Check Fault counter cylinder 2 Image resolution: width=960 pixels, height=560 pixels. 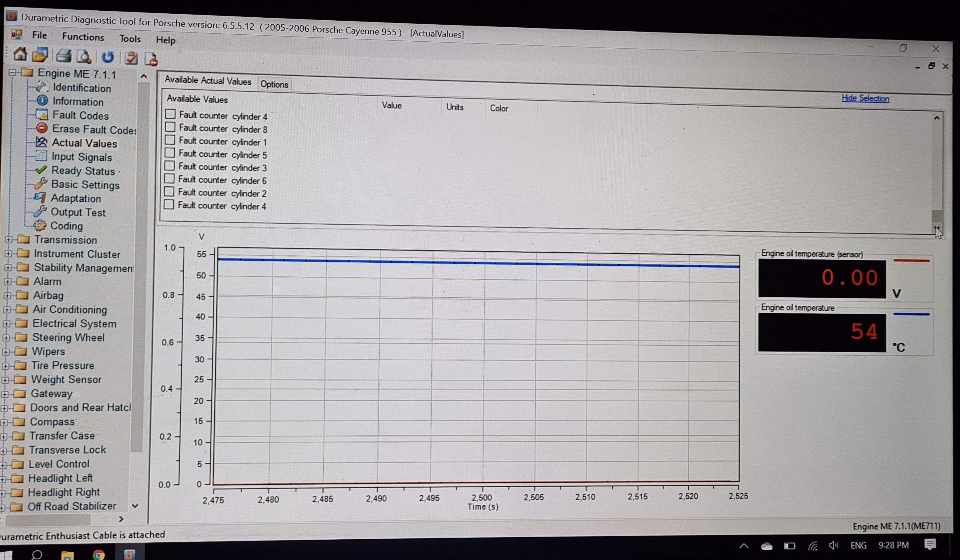(x=169, y=192)
